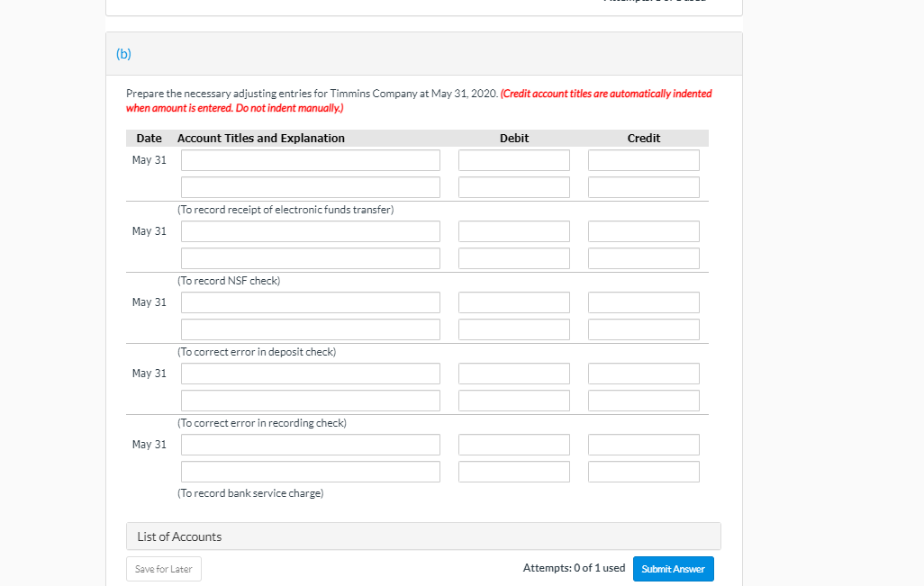Click the first account title field for electronic funds transfer entry

pyautogui.click(x=310, y=159)
